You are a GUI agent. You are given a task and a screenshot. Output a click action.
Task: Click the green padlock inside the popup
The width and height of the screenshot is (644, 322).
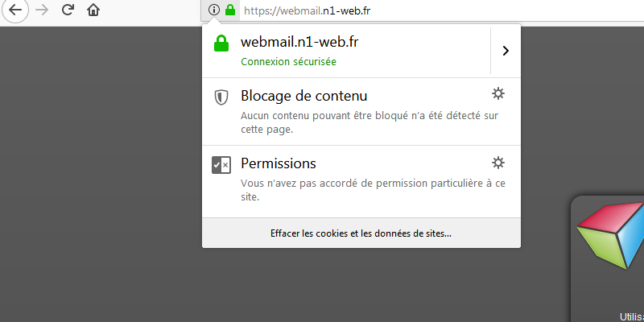[221, 43]
